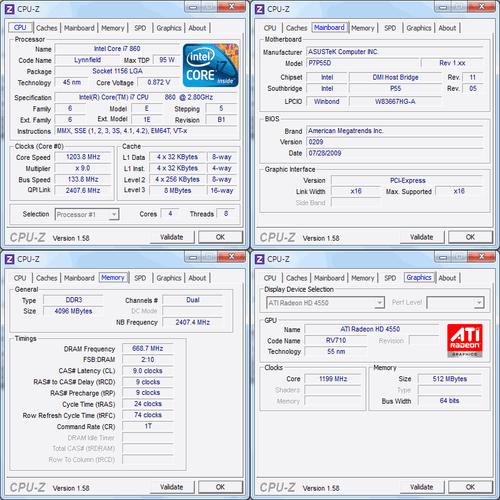500x500 pixels.
Task: Select Caches tab in the Mainboard window
Action: [296, 28]
